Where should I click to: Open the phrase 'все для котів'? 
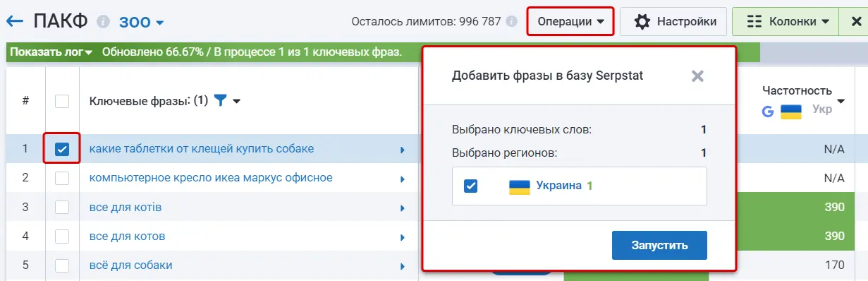[125, 208]
